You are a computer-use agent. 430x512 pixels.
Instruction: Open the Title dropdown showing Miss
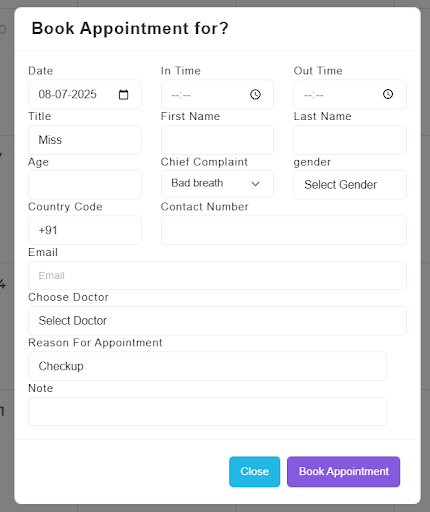pos(85,140)
